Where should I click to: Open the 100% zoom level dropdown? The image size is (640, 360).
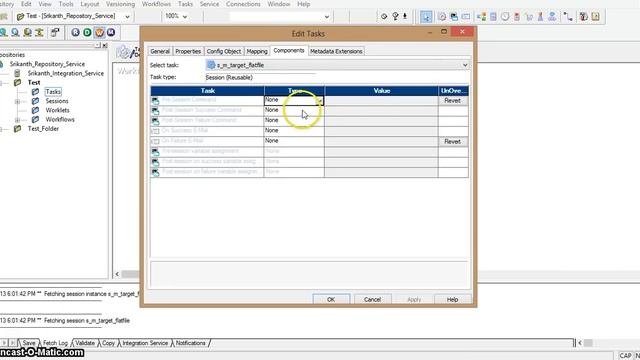(184, 17)
